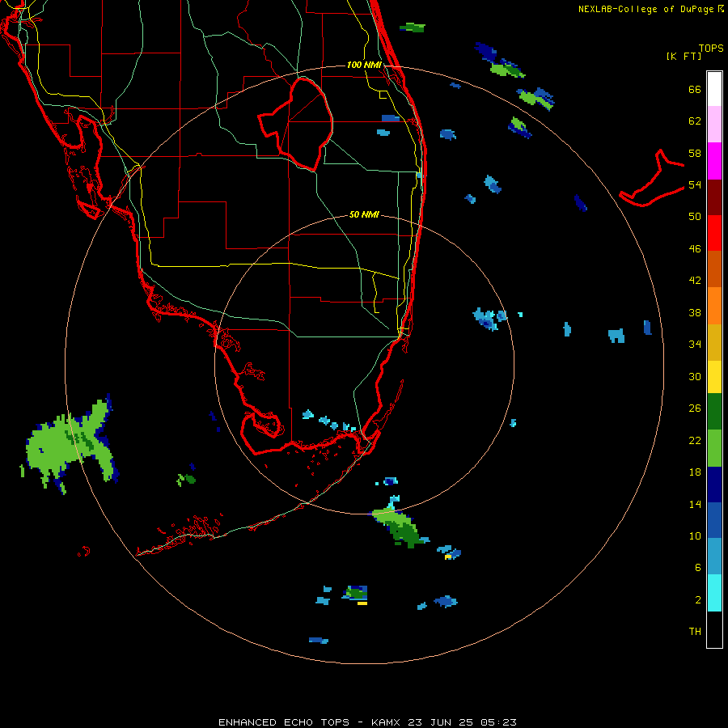This screenshot has width=728, height=728.
Task: Select the 34 value on the legend
Action: pyautogui.click(x=695, y=345)
